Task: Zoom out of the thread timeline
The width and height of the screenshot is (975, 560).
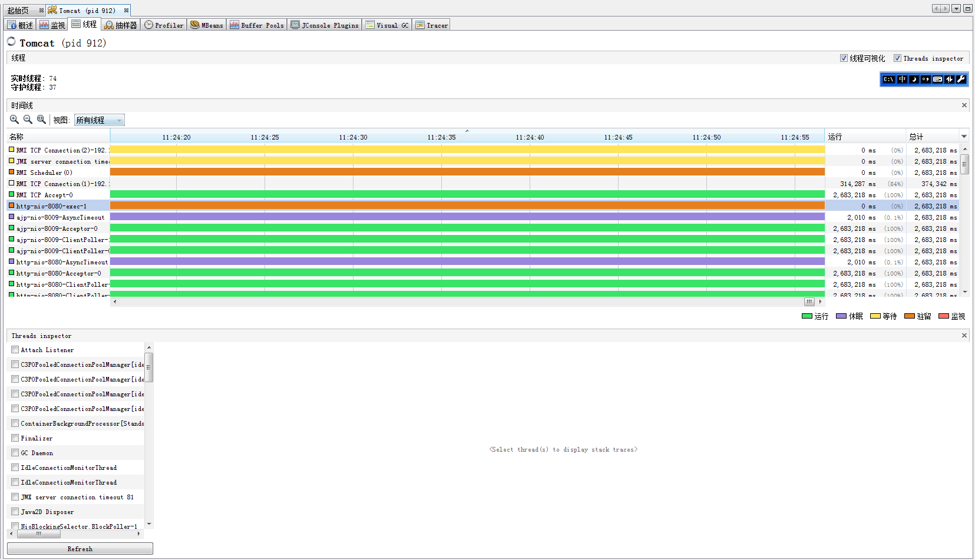Action: tap(28, 120)
